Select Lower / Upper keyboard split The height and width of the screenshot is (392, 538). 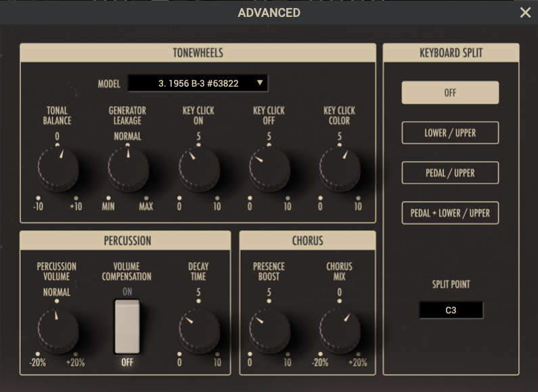click(x=450, y=133)
